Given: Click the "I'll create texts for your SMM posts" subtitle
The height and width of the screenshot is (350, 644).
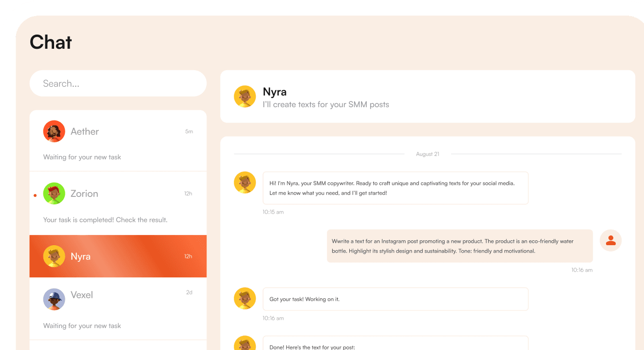Looking at the screenshot, I should (x=325, y=104).
